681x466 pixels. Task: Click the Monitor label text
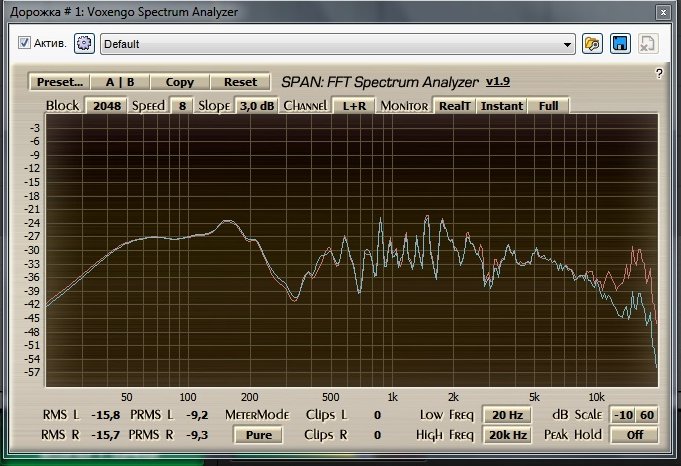pyautogui.click(x=404, y=106)
